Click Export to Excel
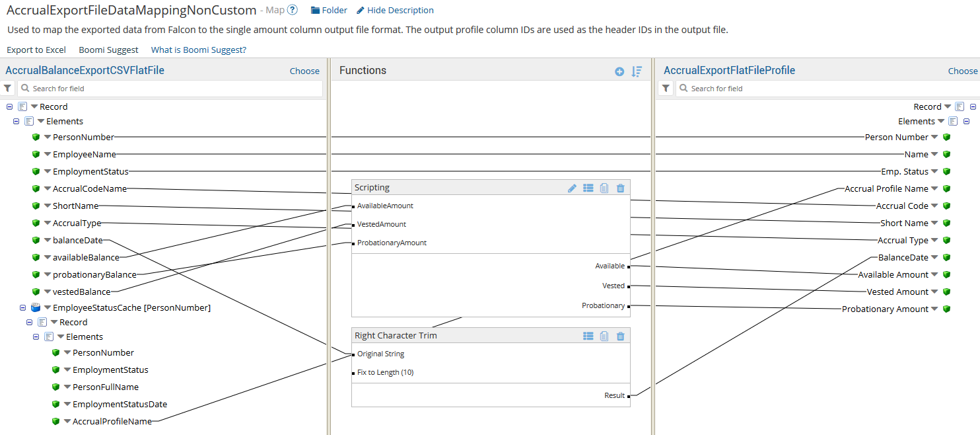This screenshot has height=435, width=980. coord(36,50)
